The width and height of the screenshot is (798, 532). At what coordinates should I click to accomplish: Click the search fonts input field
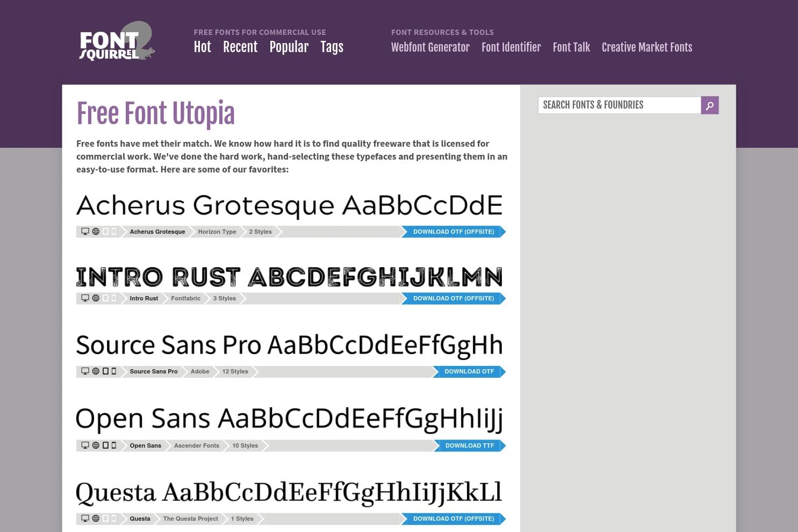click(618, 105)
